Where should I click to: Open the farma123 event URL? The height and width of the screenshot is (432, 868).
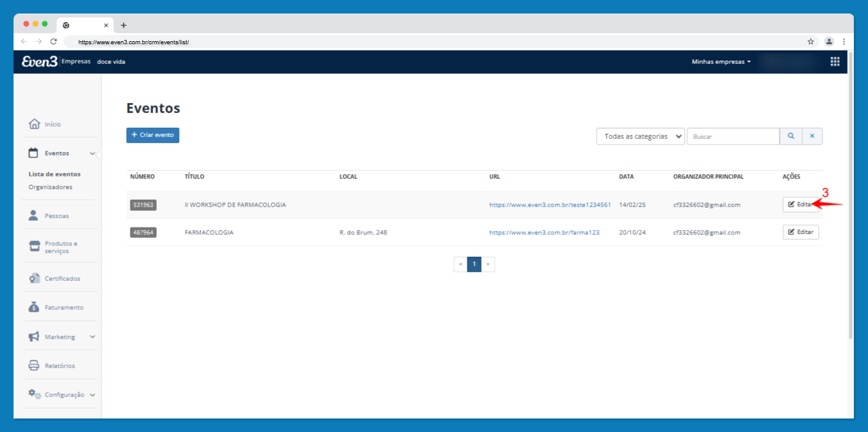pos(544,232)
